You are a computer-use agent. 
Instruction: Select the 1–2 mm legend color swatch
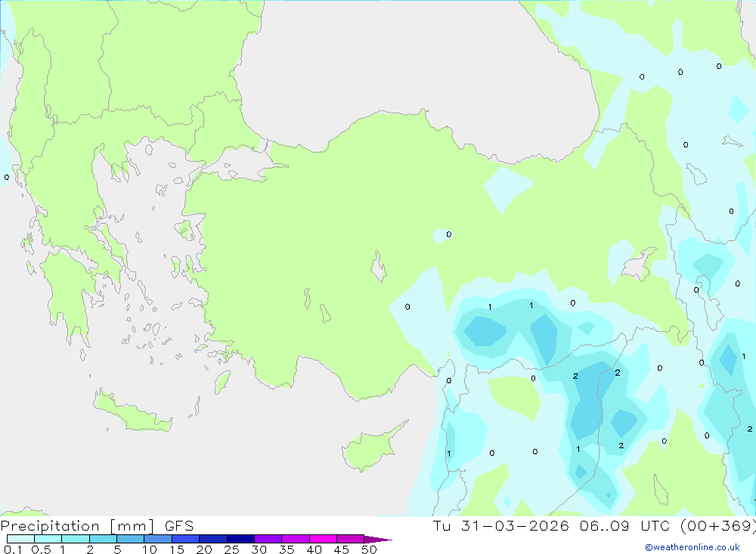coord(76,539)
